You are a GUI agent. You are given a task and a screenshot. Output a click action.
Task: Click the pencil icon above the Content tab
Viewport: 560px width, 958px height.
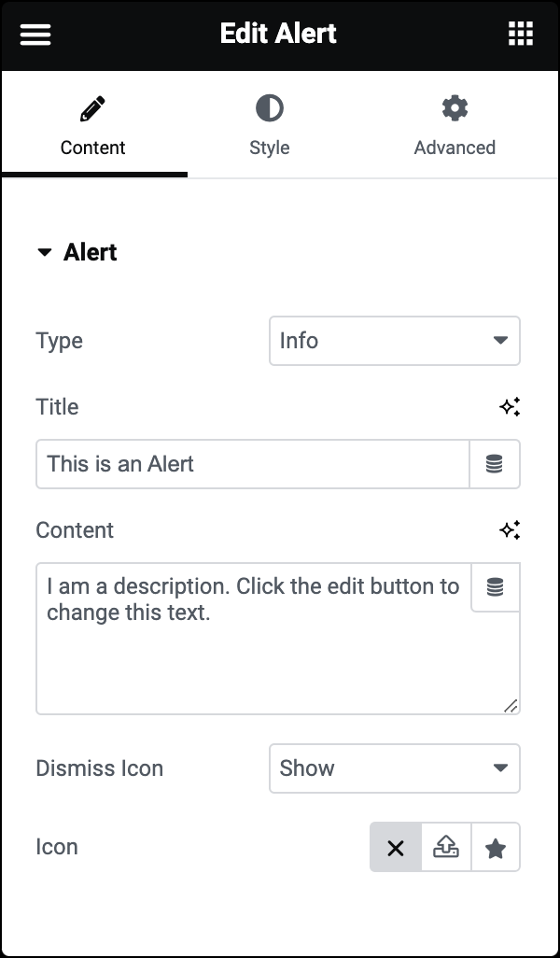pos(92,107)
